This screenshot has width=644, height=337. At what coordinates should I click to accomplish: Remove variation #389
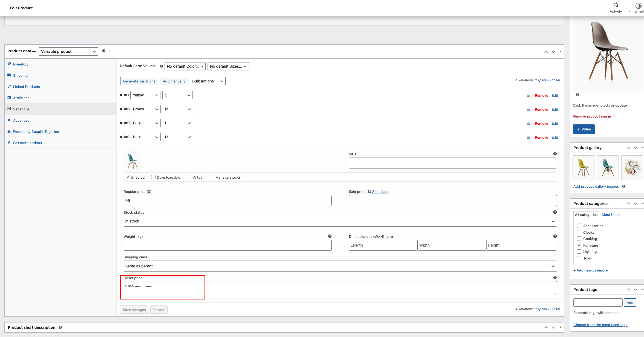[x=541, y=123]
